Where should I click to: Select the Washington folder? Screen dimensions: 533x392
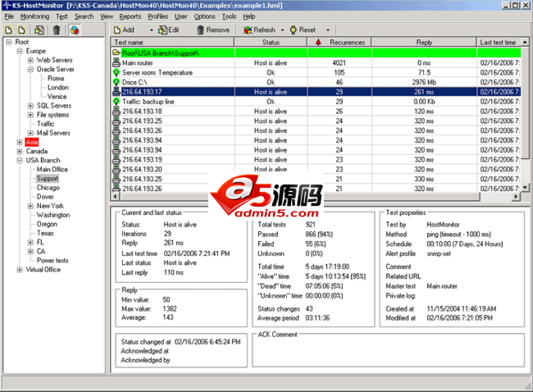pos(53,215)
